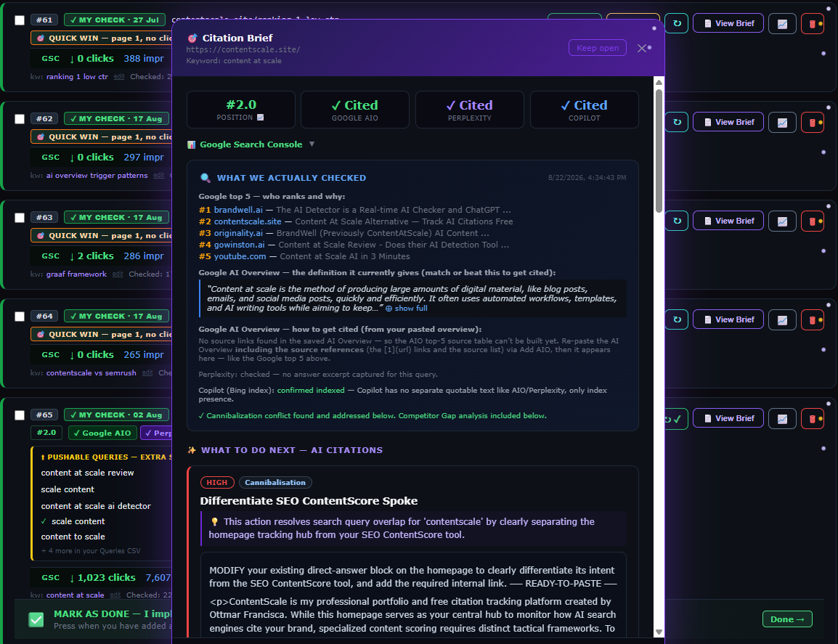The height and width of the screenshot is (644, 838).
Task: Open View Brief for row #61
Action: tap(728, 23)
